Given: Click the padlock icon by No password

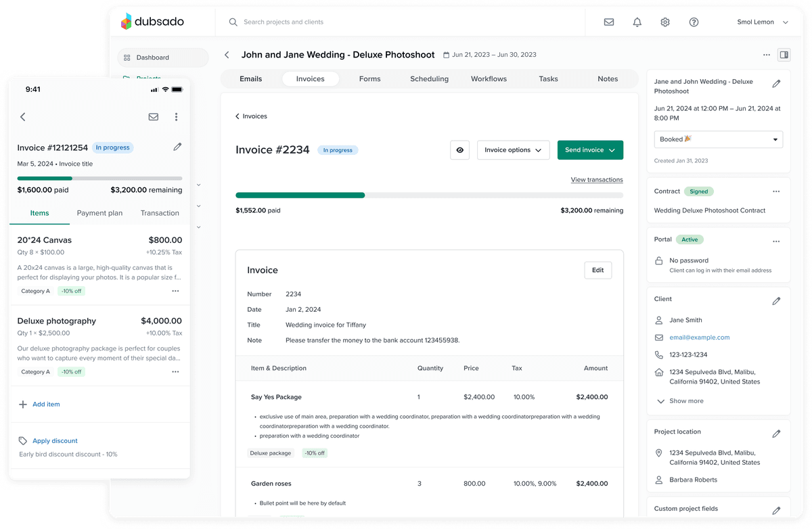Looking at the screenshot, I should point(659,260).
